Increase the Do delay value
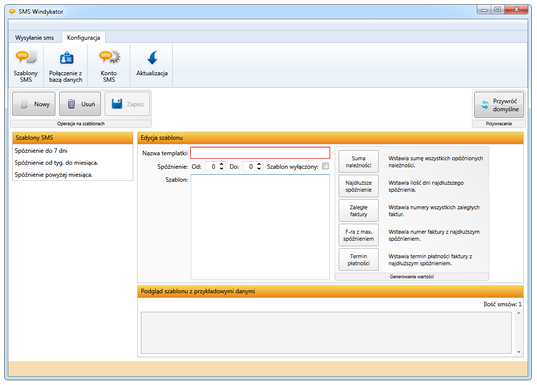537x385 pixels. tap(259, 164)
